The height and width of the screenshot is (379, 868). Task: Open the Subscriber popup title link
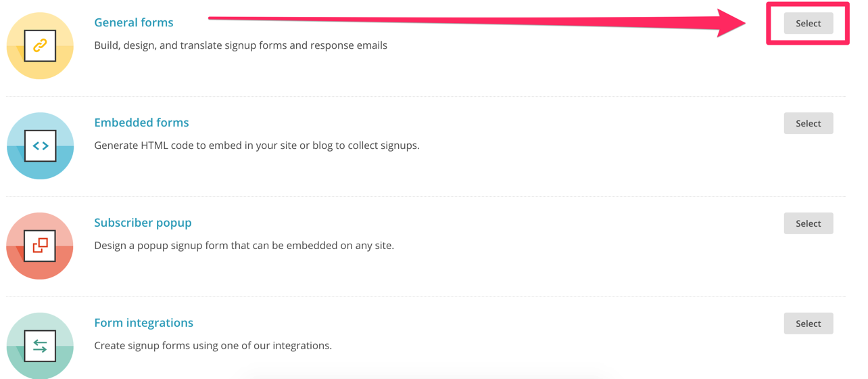point(143,223)
